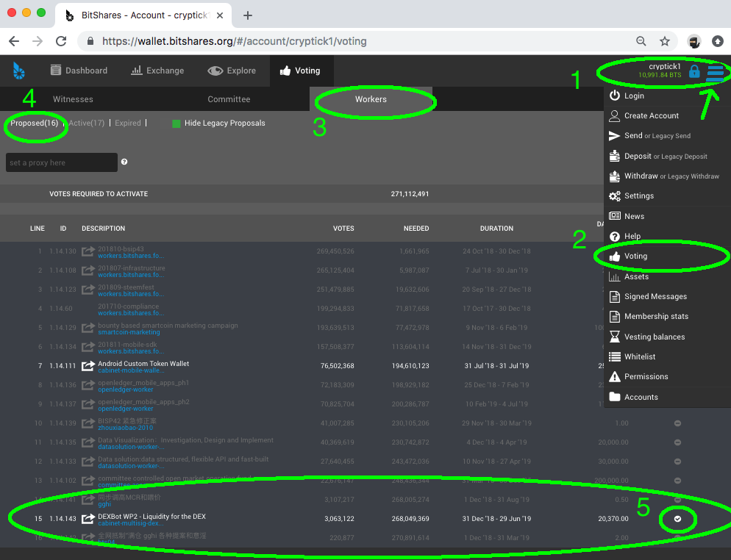The height and width of the screenshot is (560, 731).
Task: Choose Send in the dropdown menu
Action: [x=633, y=135]
